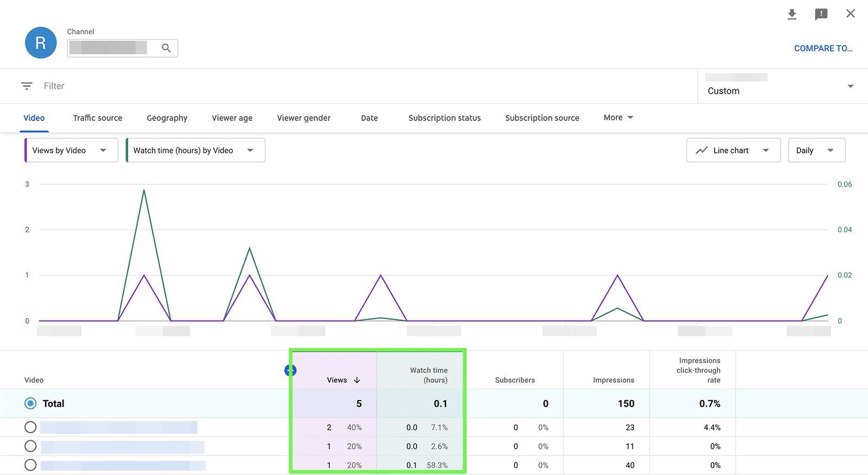Click the channel search magnifier icon

166,48
